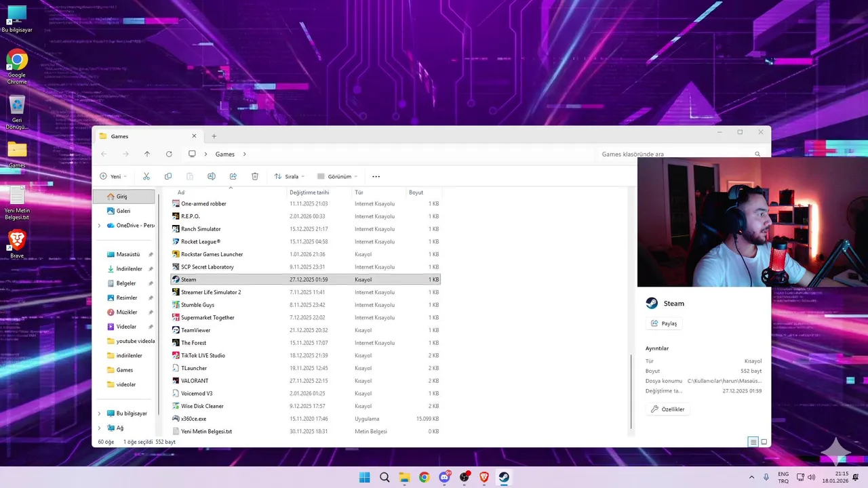Viewport: 868px width, 488px height.
Task: Select the Games tab in Explorer
Action: coord(149,136)
